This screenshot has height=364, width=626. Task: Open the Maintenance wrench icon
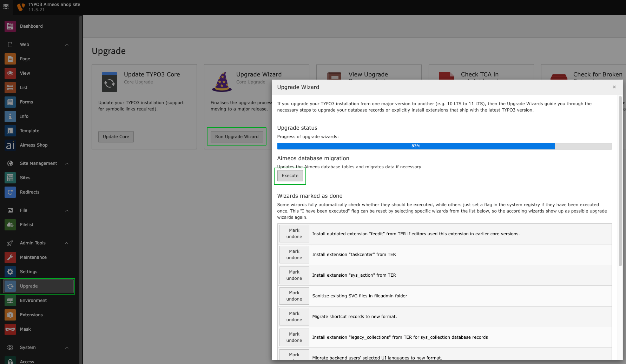10,257
